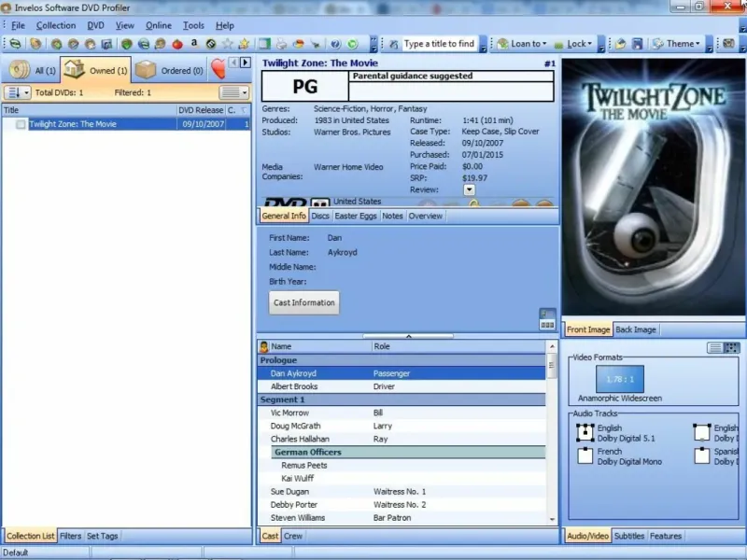The height and width of the screenshot is (560, 747).
Task: Click the yellow star toolbar icon
Action: tap(244, 44)
